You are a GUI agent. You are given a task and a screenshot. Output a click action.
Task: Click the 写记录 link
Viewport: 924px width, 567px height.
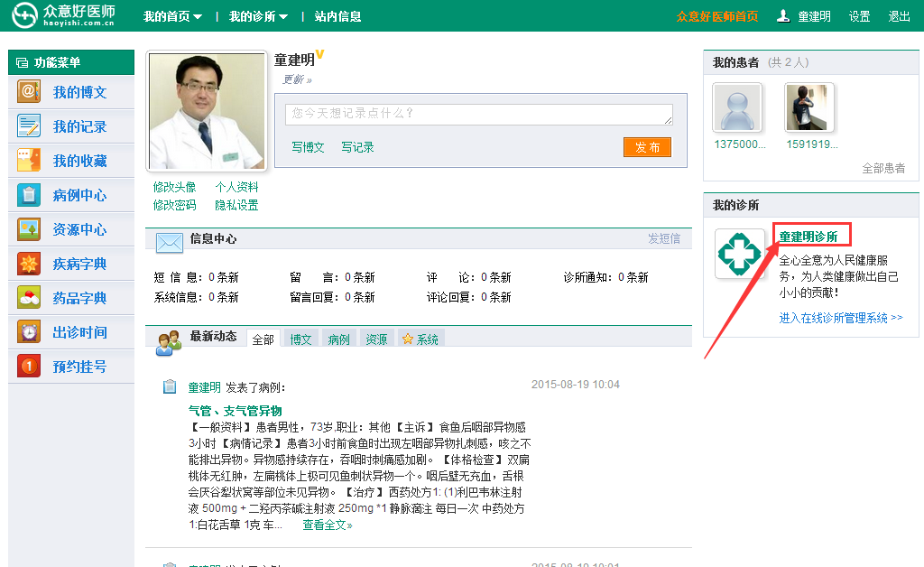pos(357,147)
